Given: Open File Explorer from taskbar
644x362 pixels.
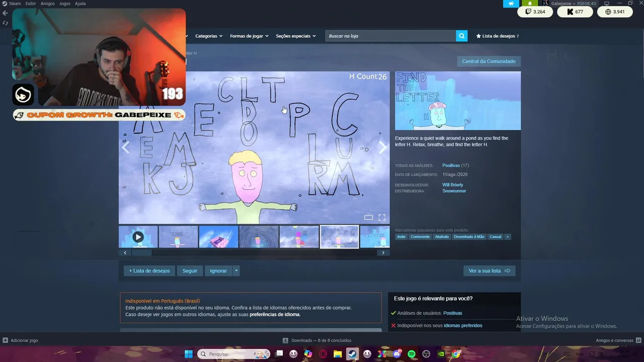Looking at the screenshot, I should coord(338,354).
